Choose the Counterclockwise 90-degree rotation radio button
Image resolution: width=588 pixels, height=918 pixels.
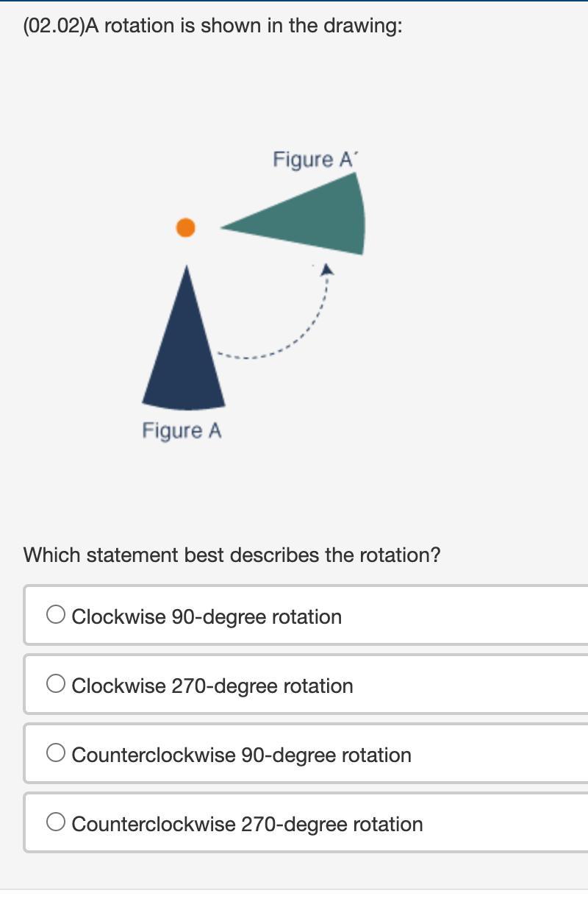point(56,753)
